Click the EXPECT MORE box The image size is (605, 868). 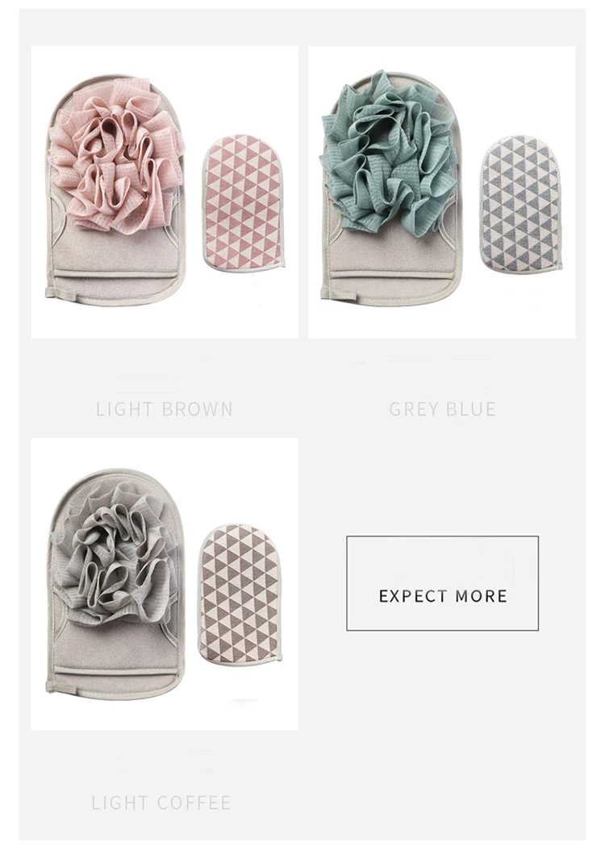442,583
